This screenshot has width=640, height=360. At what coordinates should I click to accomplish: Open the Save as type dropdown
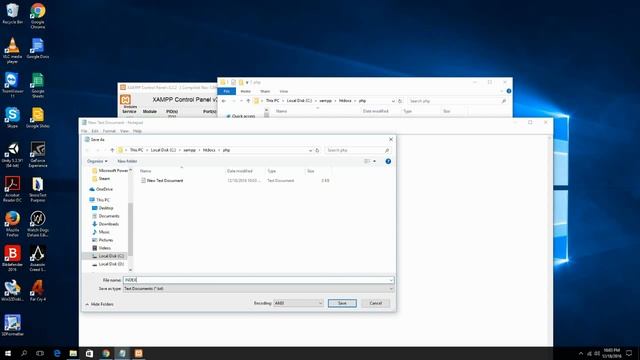pos(258,289)
